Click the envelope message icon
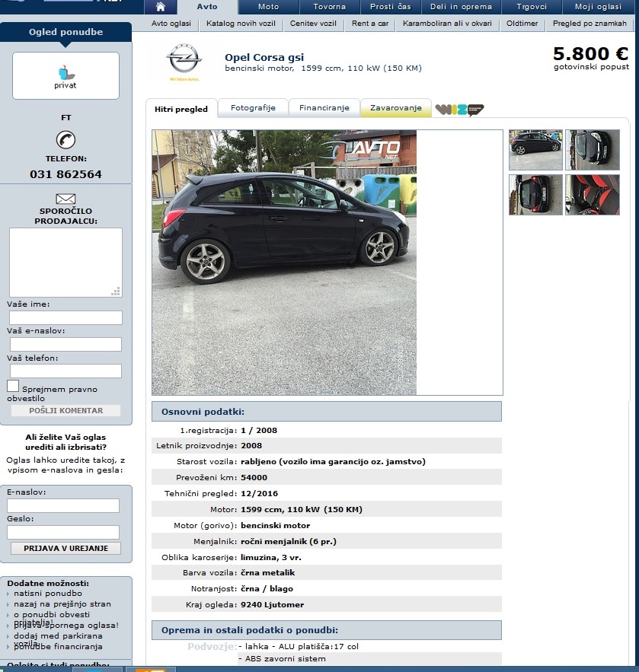The height and width of the screenshot is (672, 639). pyautogui.click(x=65, y=199)
